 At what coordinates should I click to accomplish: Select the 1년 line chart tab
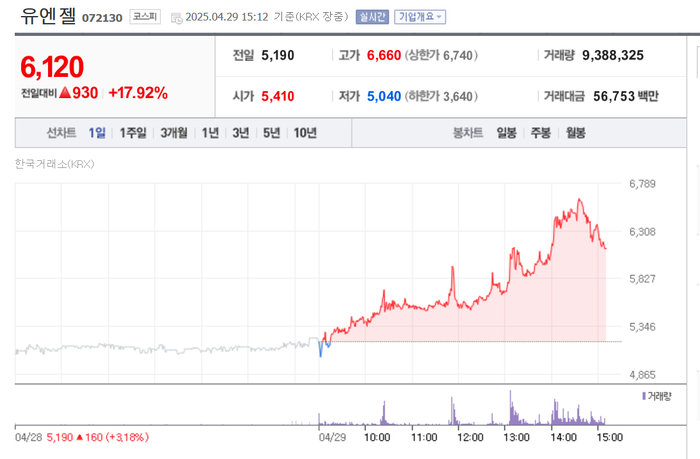[210, 133]
